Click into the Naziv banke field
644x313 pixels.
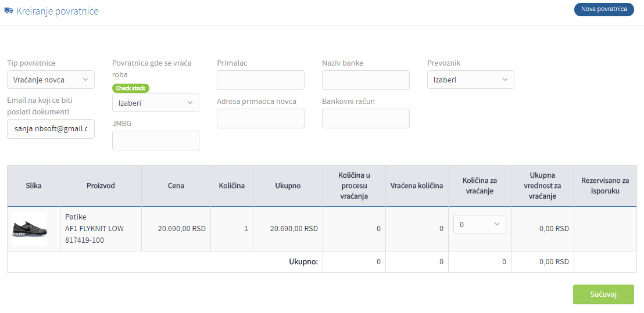point(366,80)
